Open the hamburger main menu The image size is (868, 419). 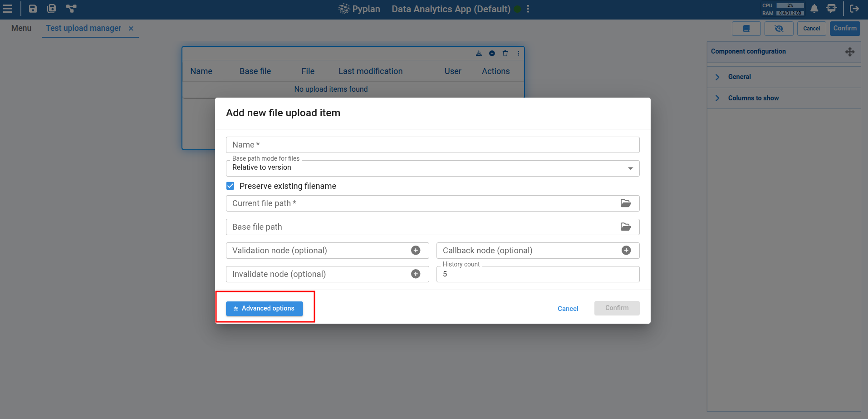click(x=8, y=9)
